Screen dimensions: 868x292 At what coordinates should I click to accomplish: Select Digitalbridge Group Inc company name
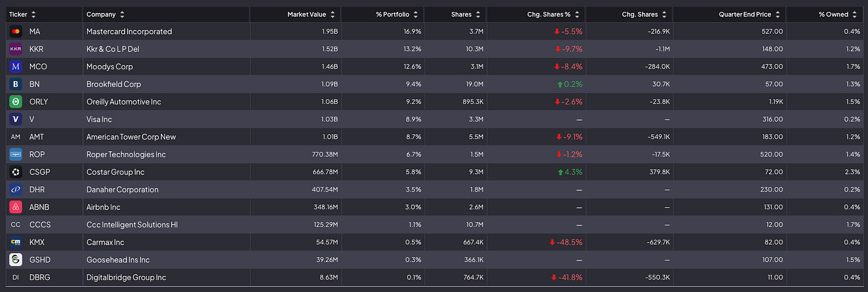[126, 278]
